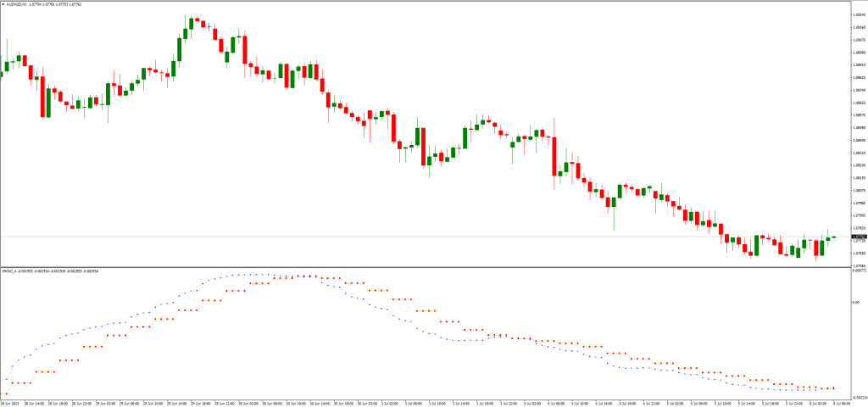Open the dropdown triangle beside AUDNZD,H1

click(3, 4)
